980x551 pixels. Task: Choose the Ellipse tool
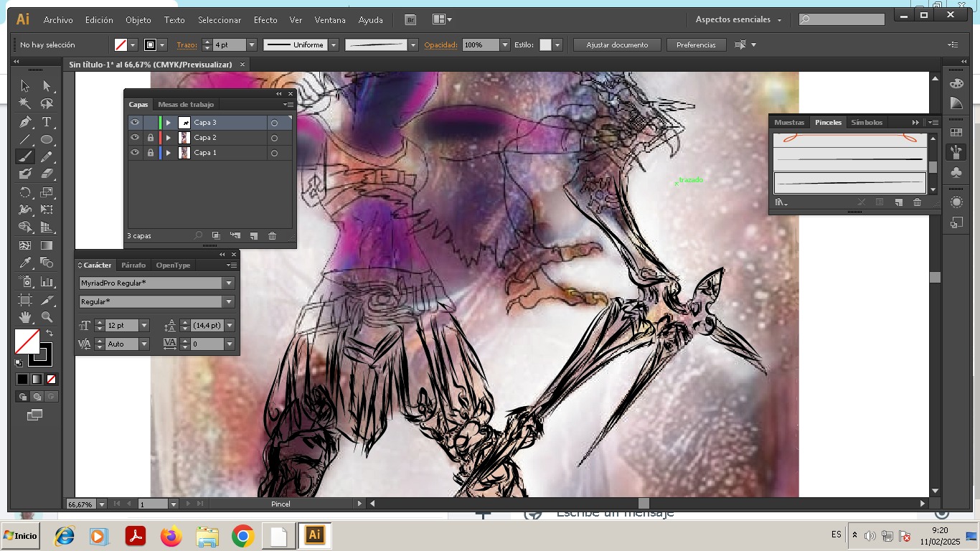[47, 139]
